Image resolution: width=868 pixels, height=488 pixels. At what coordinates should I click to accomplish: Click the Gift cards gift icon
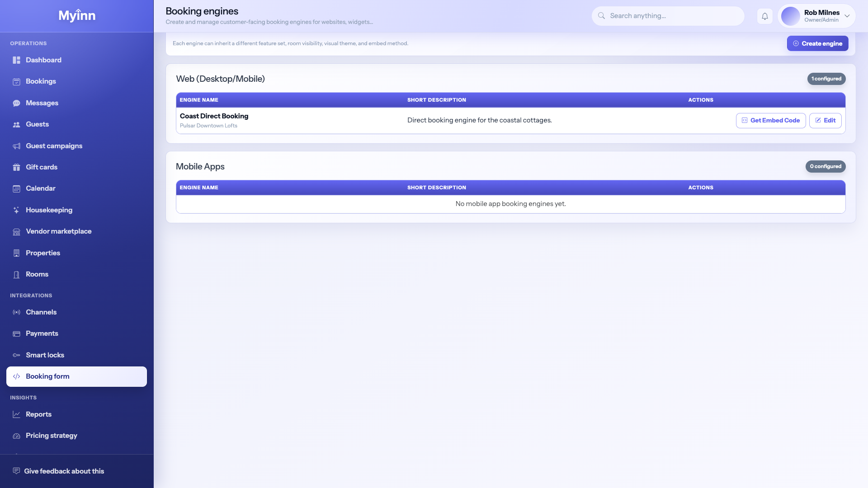(16, 167)
